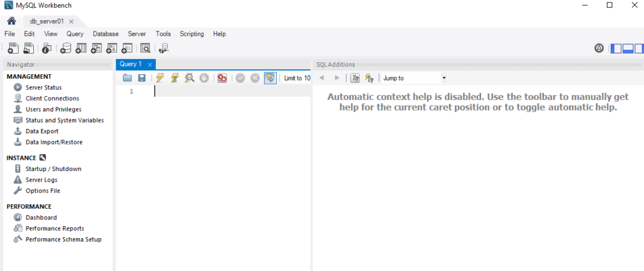Screen dimensions: 644x271
Task: Click the create new schema icon
Action: click(65, 48)
